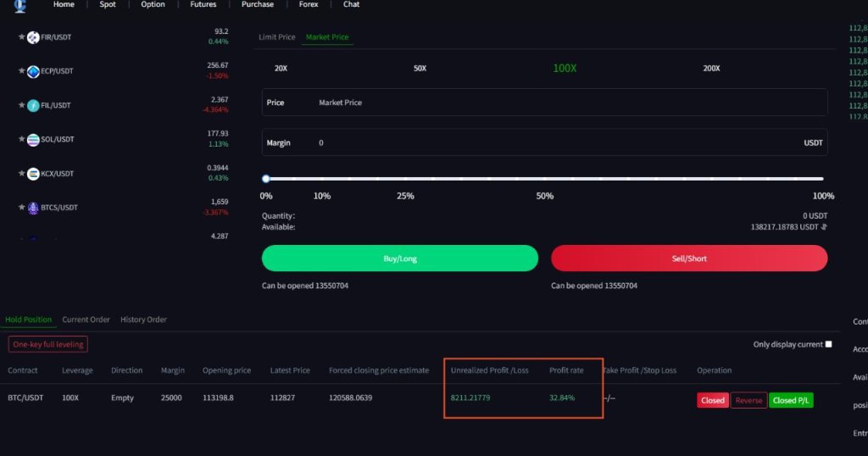Screen dimensions: 868x456
Task: Open the History Order tab
Action: coord(143,320)
